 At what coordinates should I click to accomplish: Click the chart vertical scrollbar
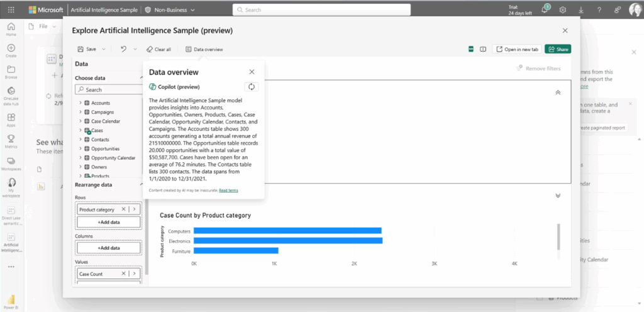[x=558, y=237]
